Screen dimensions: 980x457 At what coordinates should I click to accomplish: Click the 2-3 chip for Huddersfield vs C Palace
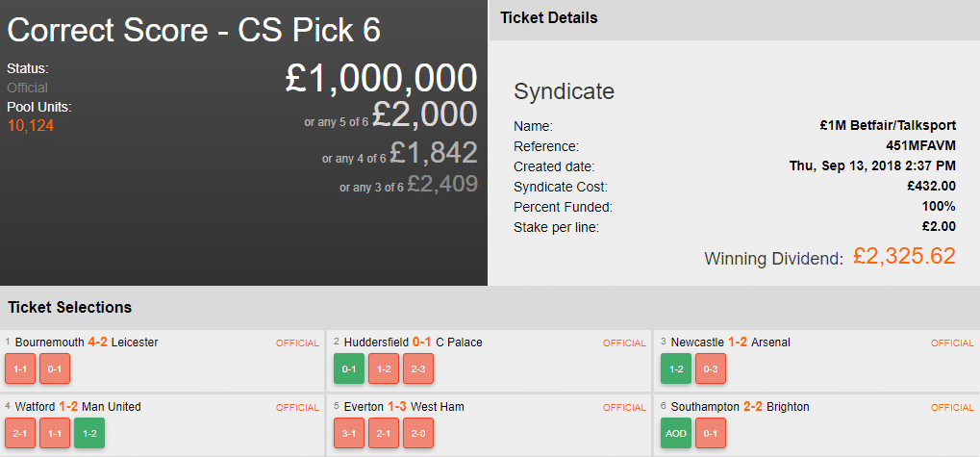[x=419, y=368]
